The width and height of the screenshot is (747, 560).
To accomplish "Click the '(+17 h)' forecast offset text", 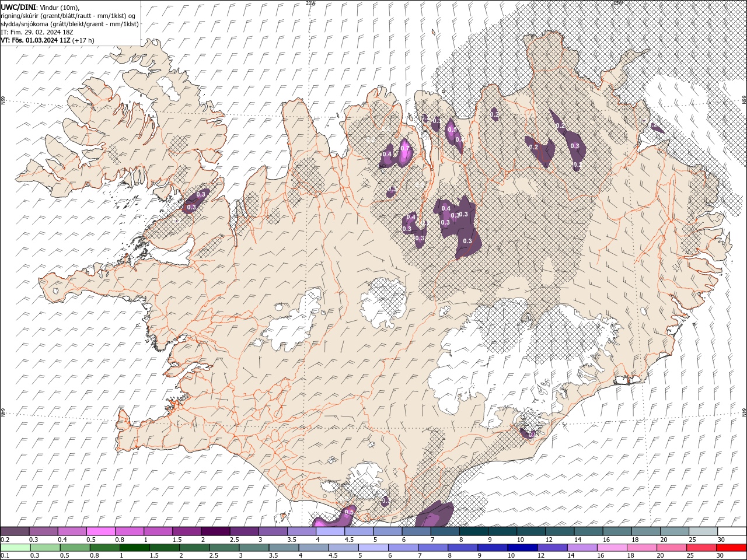I will tap(83, 40).
